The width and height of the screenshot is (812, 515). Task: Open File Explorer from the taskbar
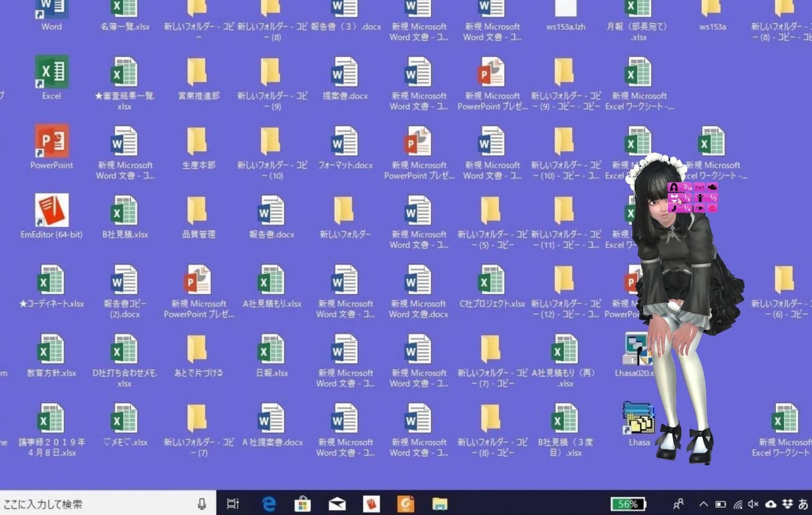(439, 504)
